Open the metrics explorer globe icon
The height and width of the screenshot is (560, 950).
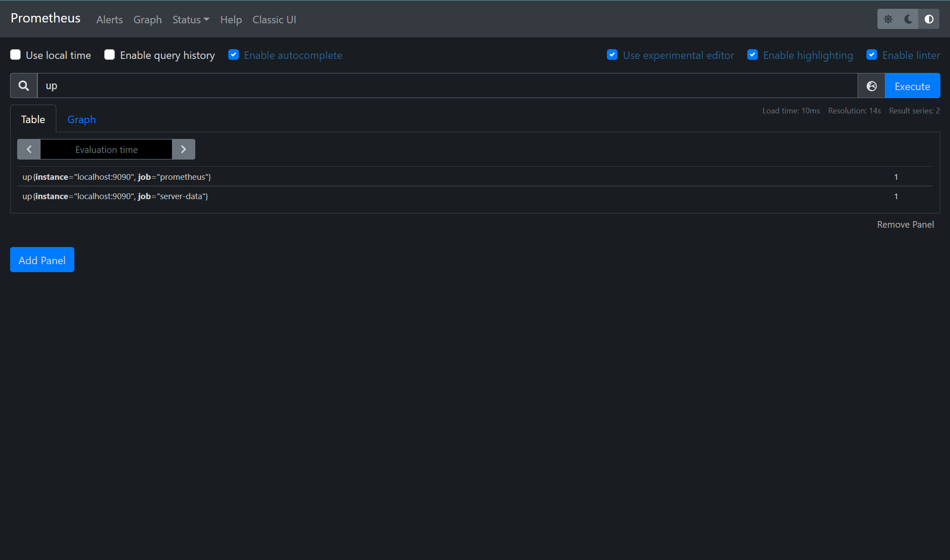point(871,86)
